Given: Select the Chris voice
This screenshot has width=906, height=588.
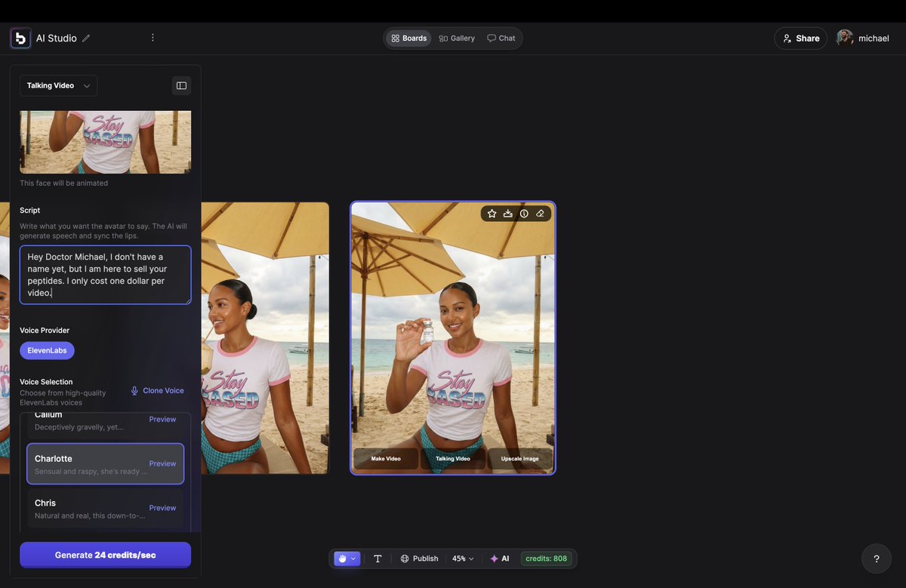Looking at the screenshot, I should pos(105,508).
